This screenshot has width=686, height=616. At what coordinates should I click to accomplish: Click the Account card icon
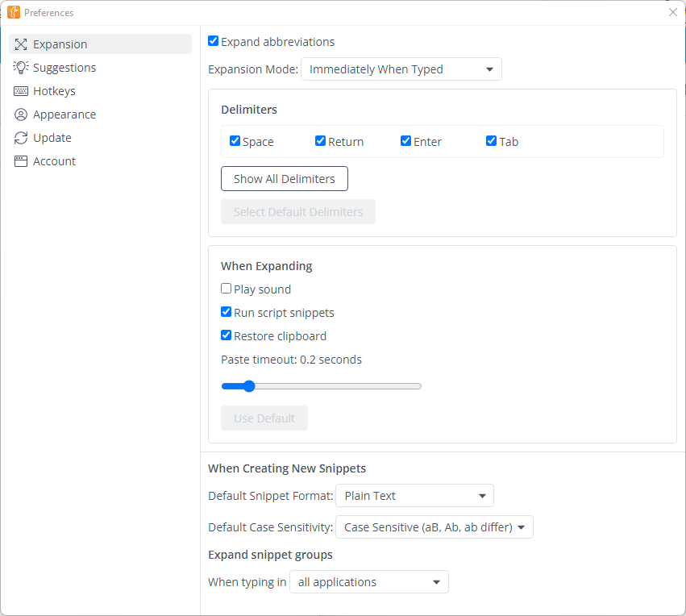(21, 161)
